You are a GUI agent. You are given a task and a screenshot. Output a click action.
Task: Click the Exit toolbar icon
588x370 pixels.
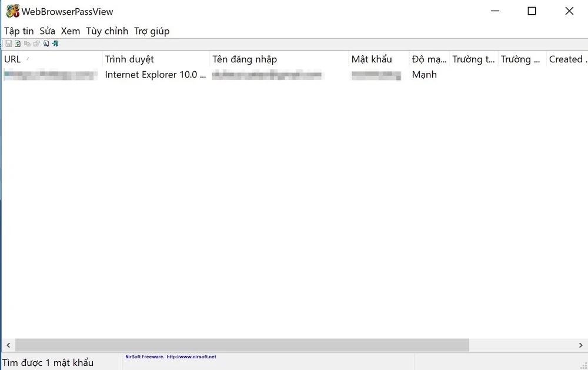click(x=55, y=43)
